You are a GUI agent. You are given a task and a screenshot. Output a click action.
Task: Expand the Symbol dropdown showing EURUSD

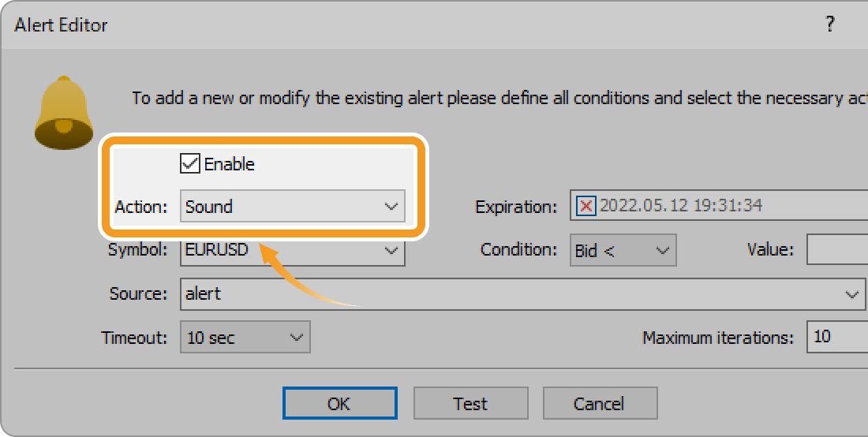point(292,251)
